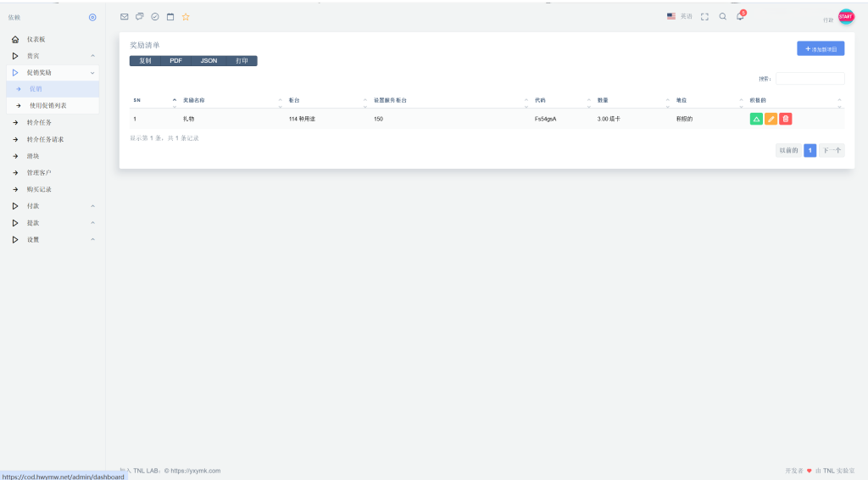Open the calendar icon in top toolbar
Screen dimensions: 868x480
170,17
